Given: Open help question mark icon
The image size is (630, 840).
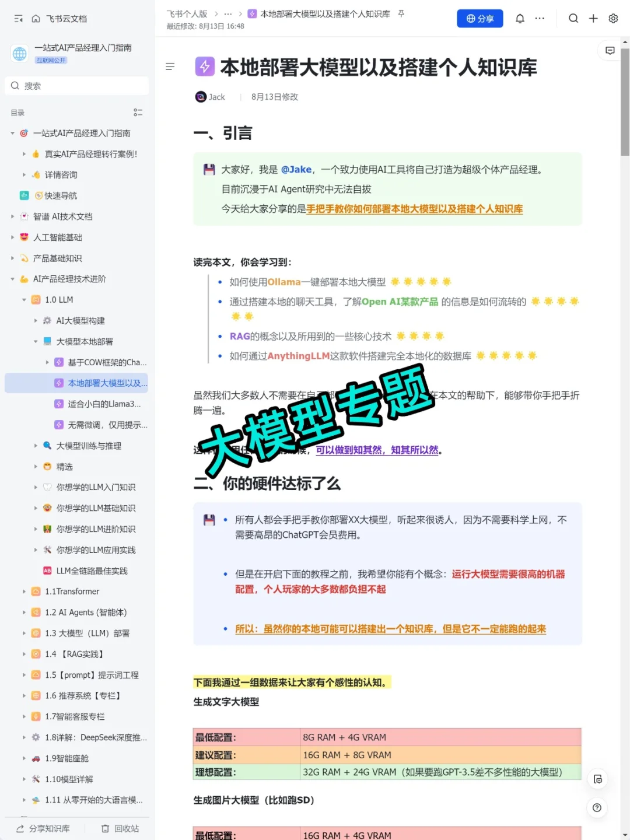Looking at the screenshot, I should coord(597,807).
